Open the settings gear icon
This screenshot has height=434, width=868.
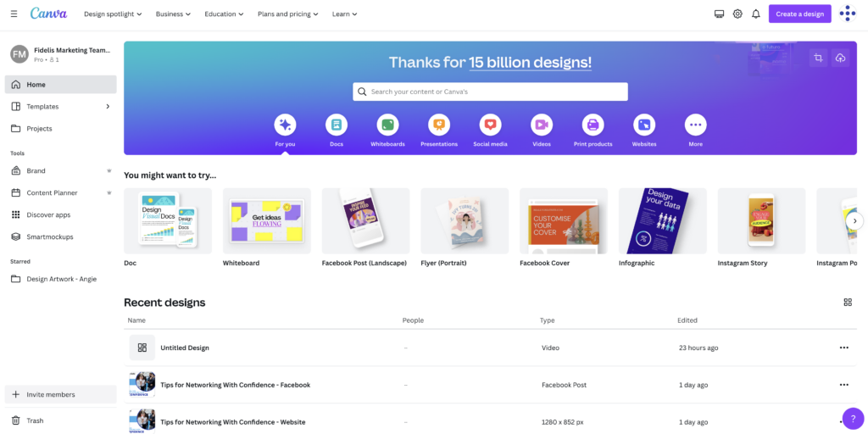click(737, 14)
